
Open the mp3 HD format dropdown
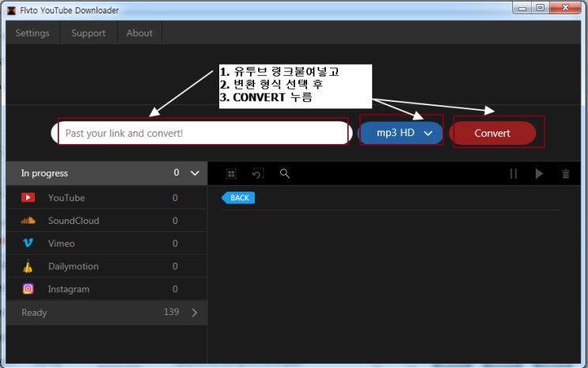pyautogui.click(x=400, y=133)
